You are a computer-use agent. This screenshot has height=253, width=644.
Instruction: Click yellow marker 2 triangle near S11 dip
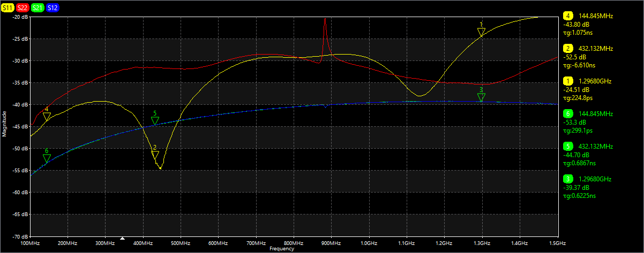coord(155,155)
